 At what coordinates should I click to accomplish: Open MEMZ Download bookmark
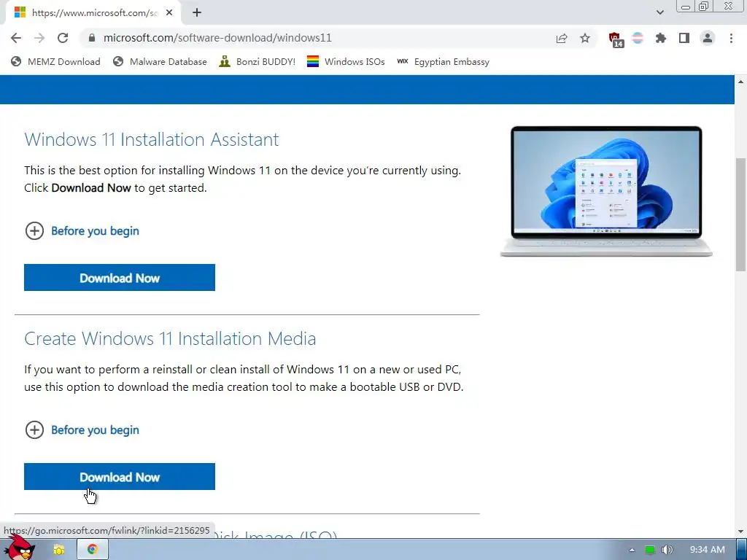point(55,62)
